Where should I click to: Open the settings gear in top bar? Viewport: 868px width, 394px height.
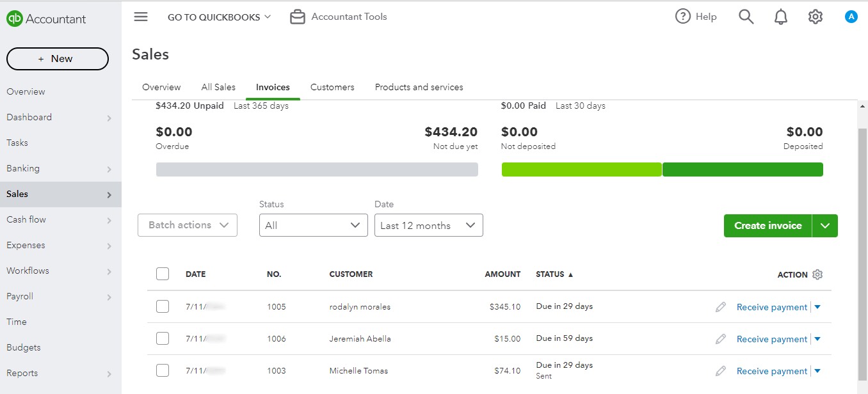pos(815,17)
